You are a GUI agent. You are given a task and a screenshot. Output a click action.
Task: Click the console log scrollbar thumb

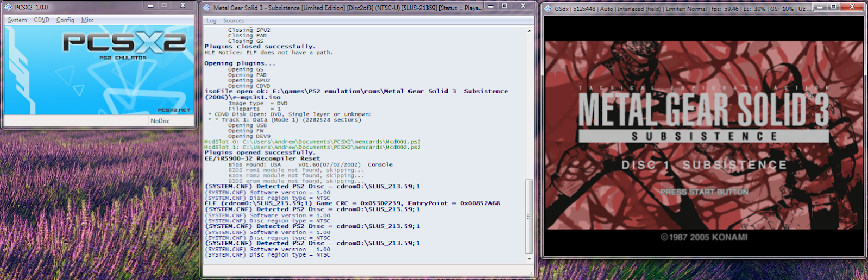coord(529,217)
